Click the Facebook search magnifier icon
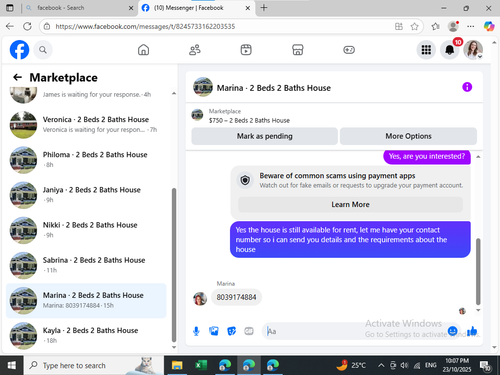This screenshot has height=375, width=500. (43, 50)
